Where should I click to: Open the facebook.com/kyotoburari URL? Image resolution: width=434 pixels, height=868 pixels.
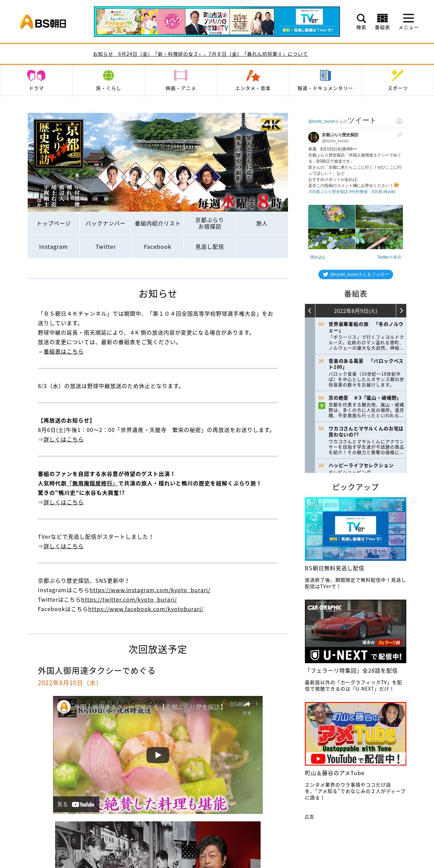[146, 609]
